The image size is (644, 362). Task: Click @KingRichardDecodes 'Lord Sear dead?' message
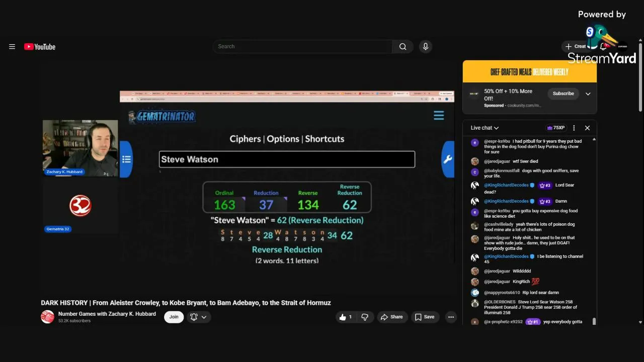pos(529,188)
